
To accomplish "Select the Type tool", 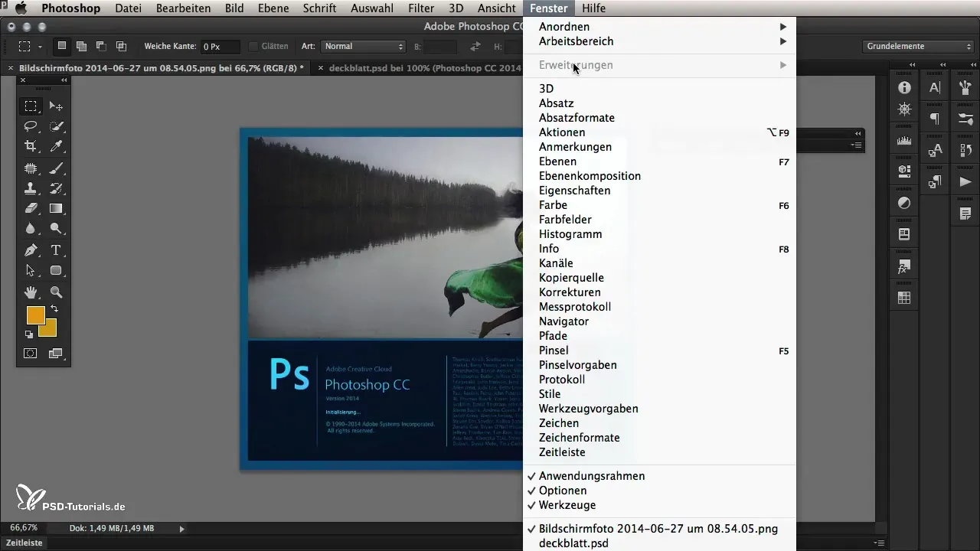I will (56, 250).
